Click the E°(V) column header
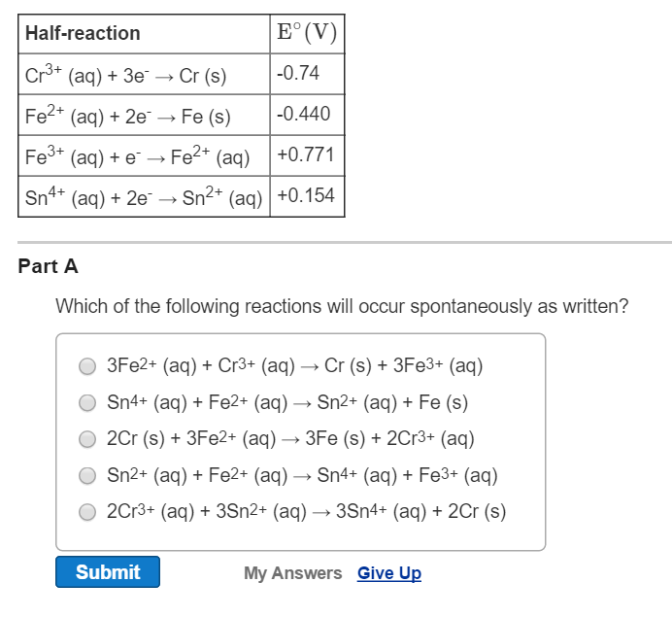Screen dimensions: 672x617 click(x=306, y=33)
